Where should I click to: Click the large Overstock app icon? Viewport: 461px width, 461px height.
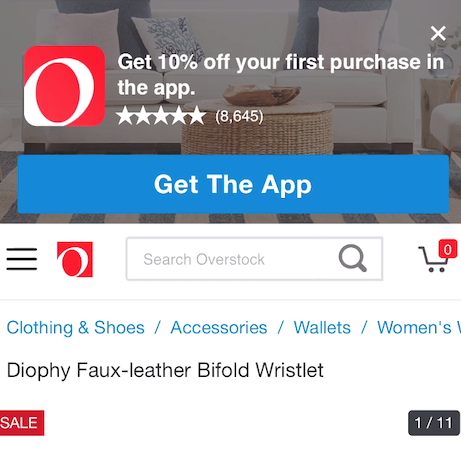(64, 86)
